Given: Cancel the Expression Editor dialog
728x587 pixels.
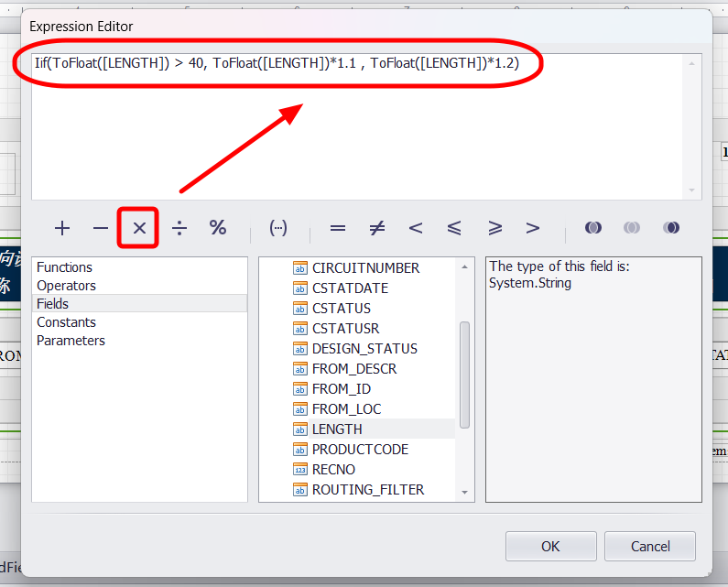Looking at the screenshot, I should [x=649, y=546].
